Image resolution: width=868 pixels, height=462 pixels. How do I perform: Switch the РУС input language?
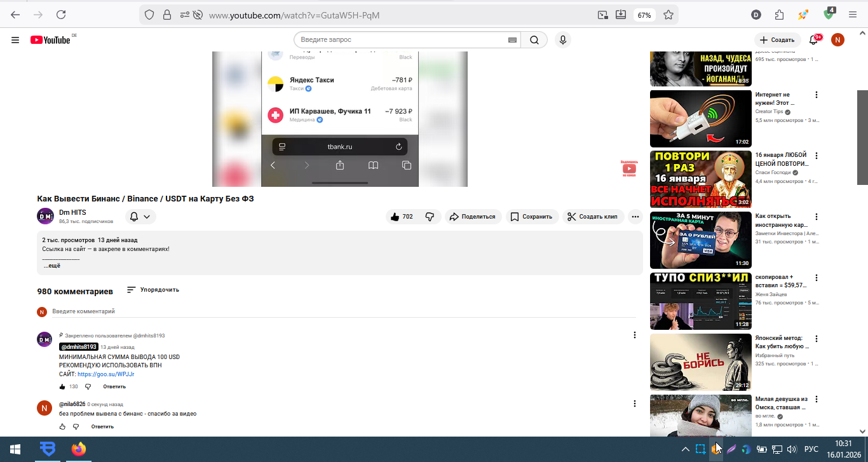(811, 449)
